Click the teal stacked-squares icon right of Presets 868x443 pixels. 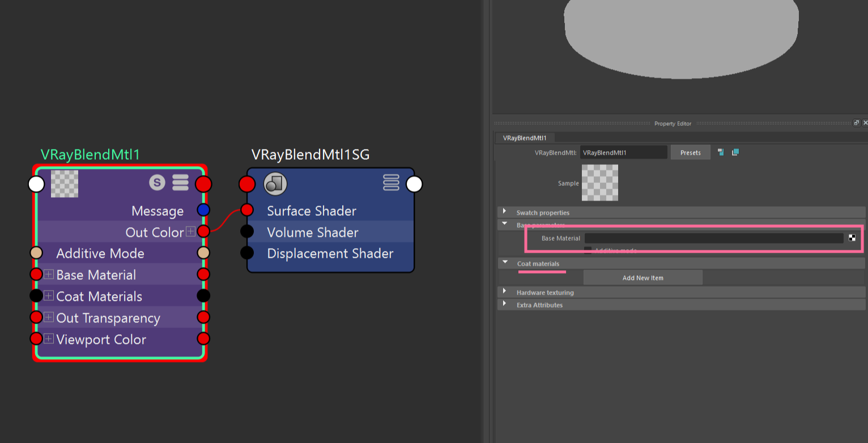pos(735,152)
